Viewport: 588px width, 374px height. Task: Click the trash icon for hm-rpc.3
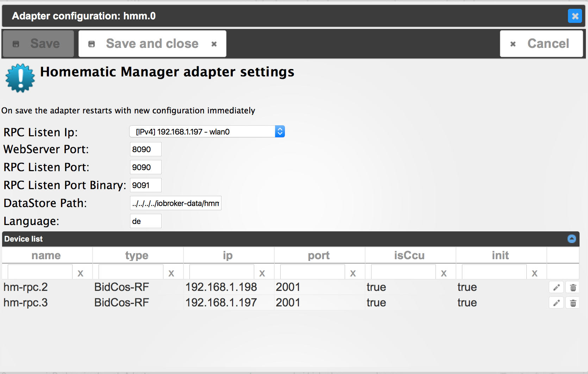[x=573, y=303]
